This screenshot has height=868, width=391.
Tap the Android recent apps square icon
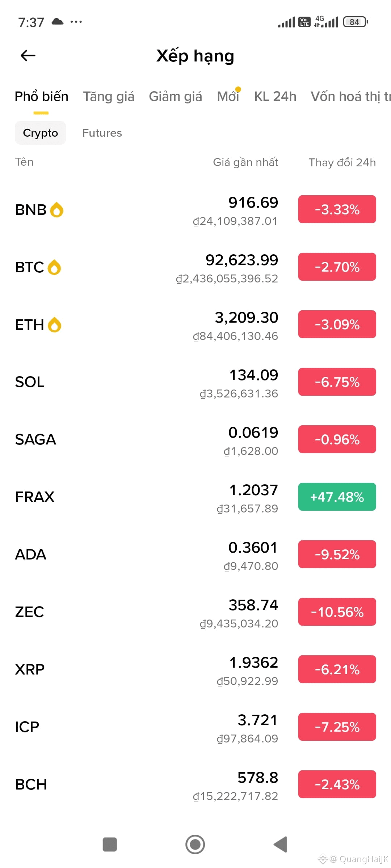point(110,844)
